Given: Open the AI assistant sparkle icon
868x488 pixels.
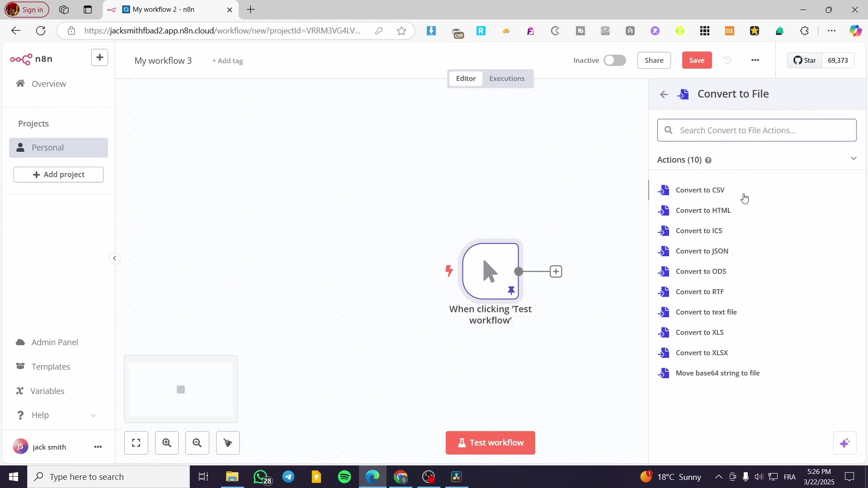Looking at the screenshot, I should (844, 443).
